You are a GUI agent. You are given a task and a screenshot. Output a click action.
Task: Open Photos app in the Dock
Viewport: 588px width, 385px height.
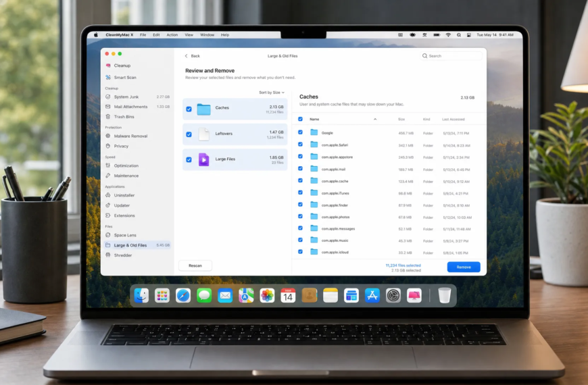(x=267, y=296)
